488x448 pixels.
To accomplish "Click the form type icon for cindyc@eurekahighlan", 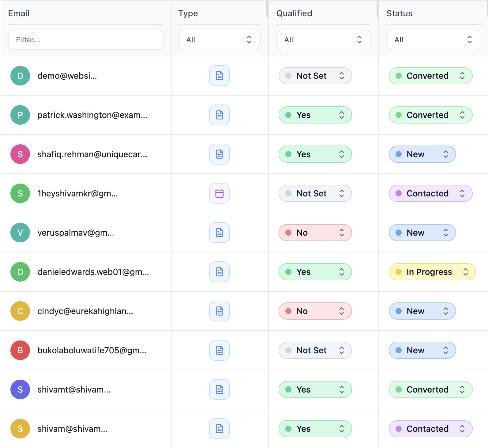I will pyautogui.click(x=220, y=311).
